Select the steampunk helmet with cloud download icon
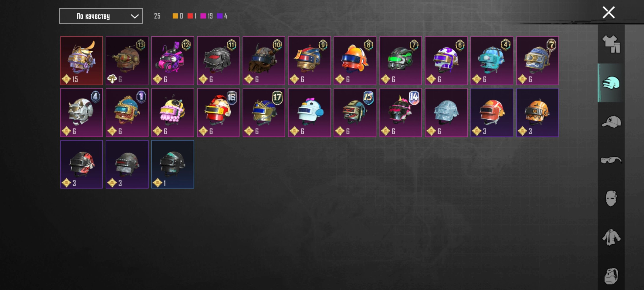The width and height of the screenshot is (644, 290). tap(127, 61)
